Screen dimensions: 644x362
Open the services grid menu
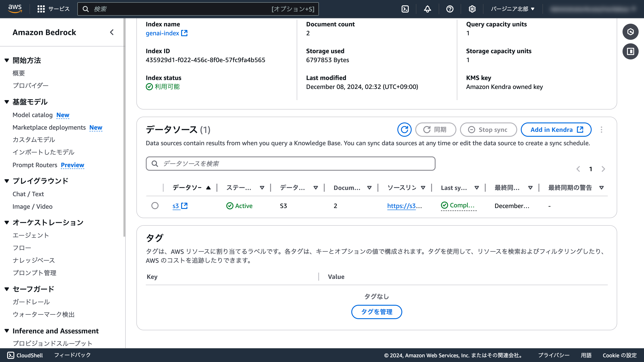[41, 9]
